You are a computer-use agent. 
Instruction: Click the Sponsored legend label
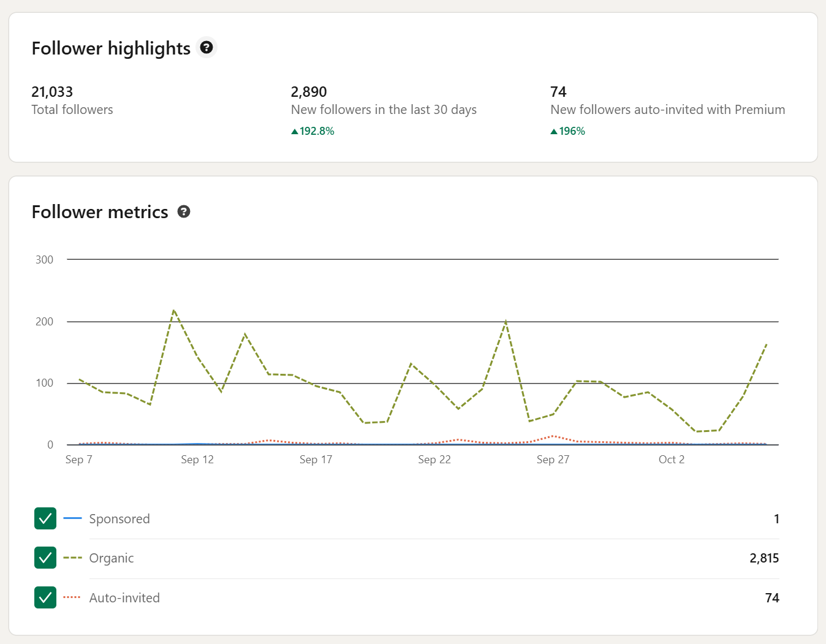(x=119, y=519)
